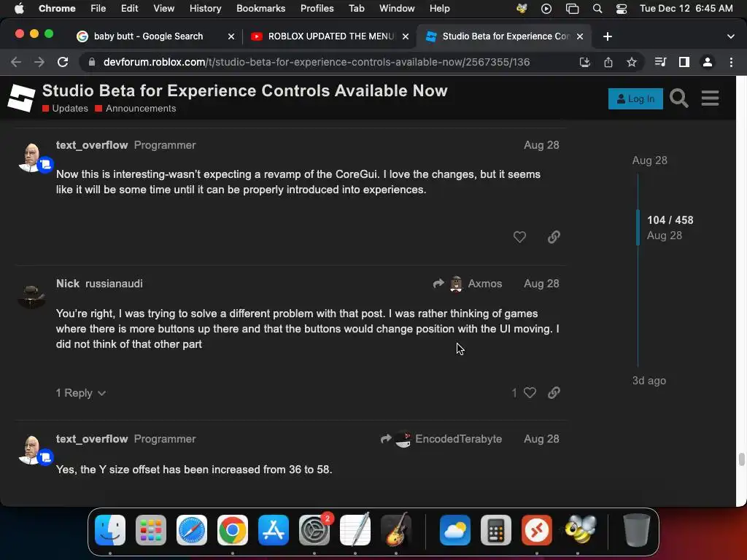747x560 pixels.
Task: Like Nick russianaudi's post with heart icon
Action: (530, 392)
